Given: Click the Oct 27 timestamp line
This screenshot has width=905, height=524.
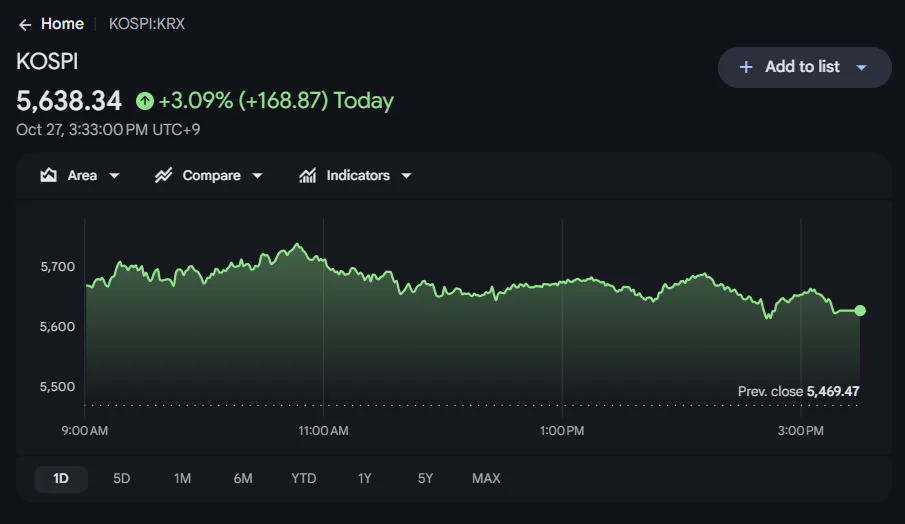Looking at the screenshot, I should [108, 130].
